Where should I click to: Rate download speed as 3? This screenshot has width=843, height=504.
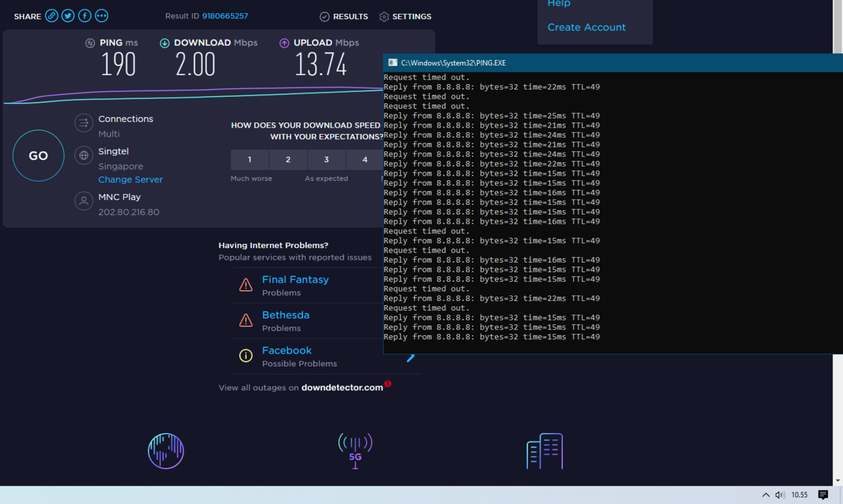(x=326, y=160)
